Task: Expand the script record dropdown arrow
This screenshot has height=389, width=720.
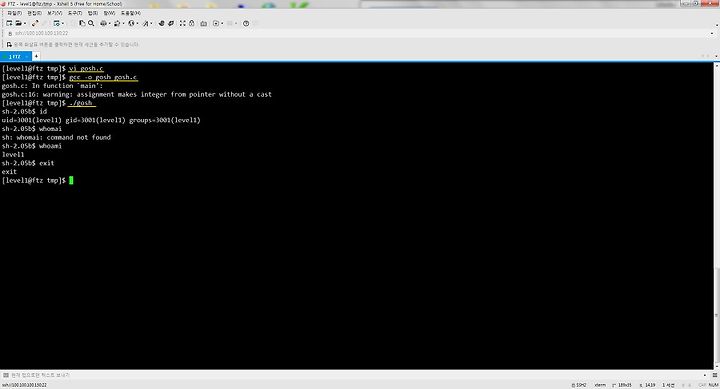Action: (x=222, y=23)
